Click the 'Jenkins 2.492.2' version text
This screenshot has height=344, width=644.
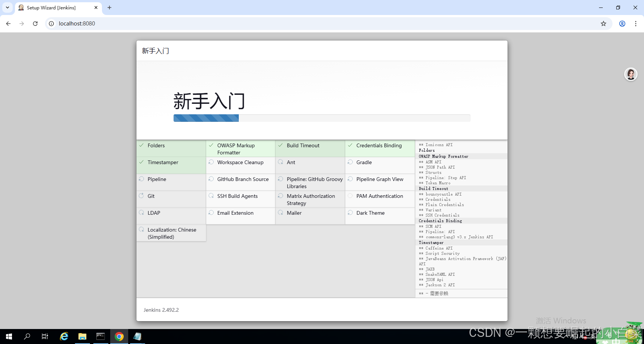[161, 310]
